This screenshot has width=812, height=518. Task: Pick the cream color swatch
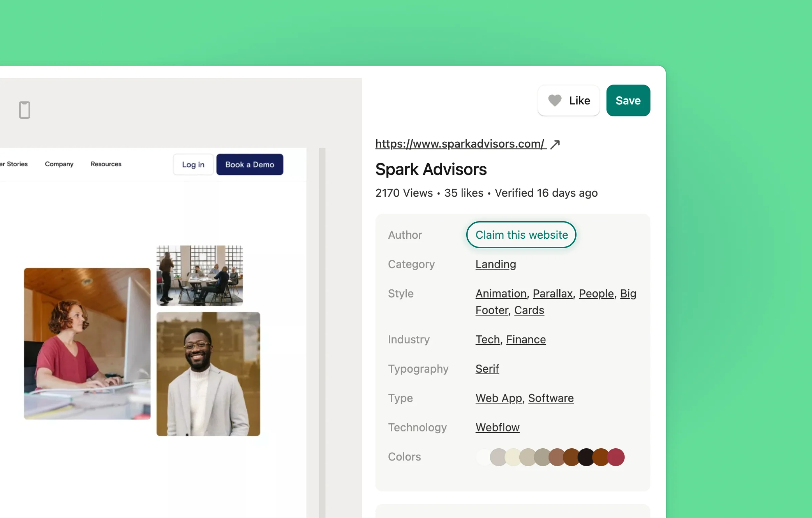(512, 457)
